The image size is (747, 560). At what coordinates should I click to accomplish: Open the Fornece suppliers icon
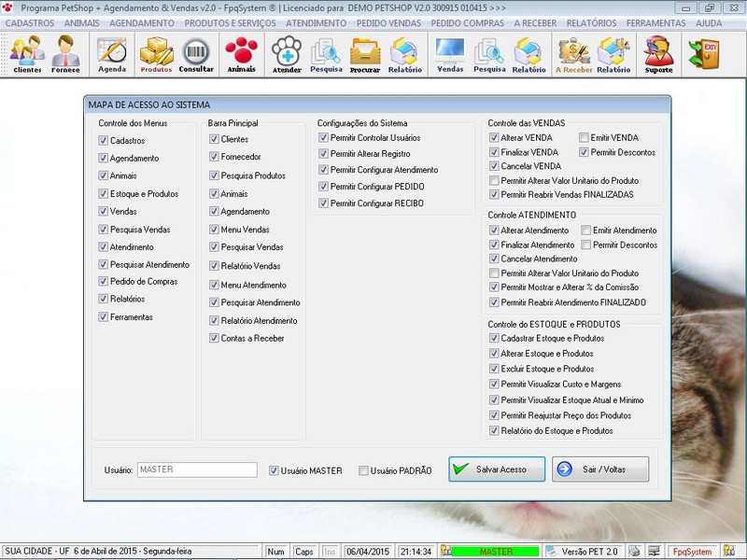[65, 54]
